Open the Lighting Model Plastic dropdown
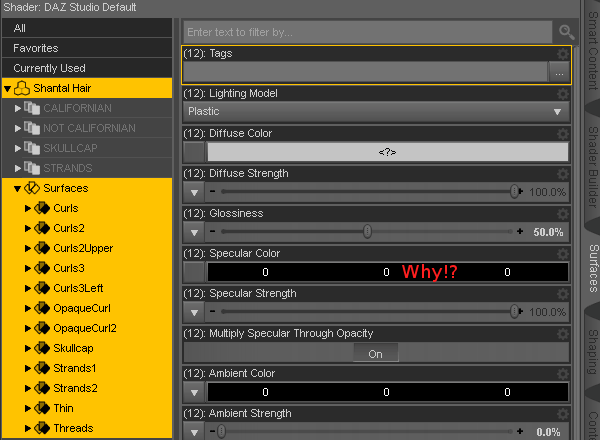600x440 pixels. tap(376, 112)
